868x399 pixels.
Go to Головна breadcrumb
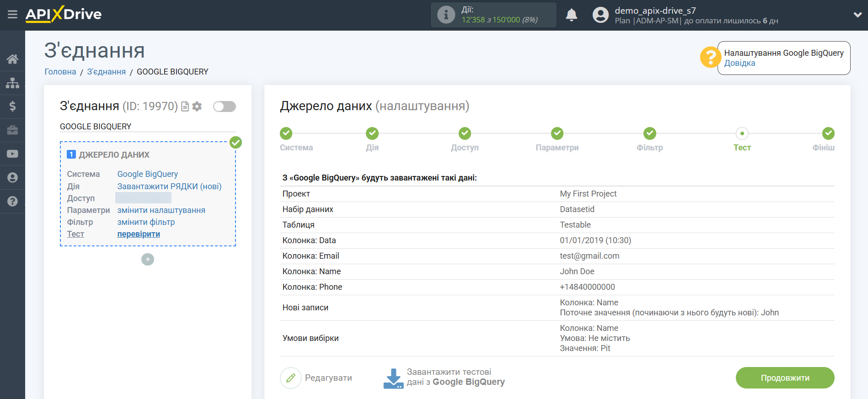pyautogui.click(x=60, y=72)
